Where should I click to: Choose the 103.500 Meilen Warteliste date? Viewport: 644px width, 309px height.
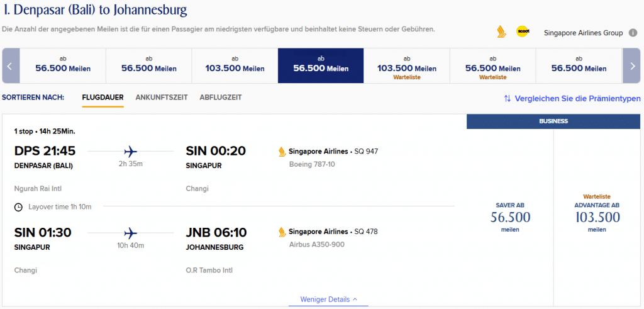pos(406,65)
